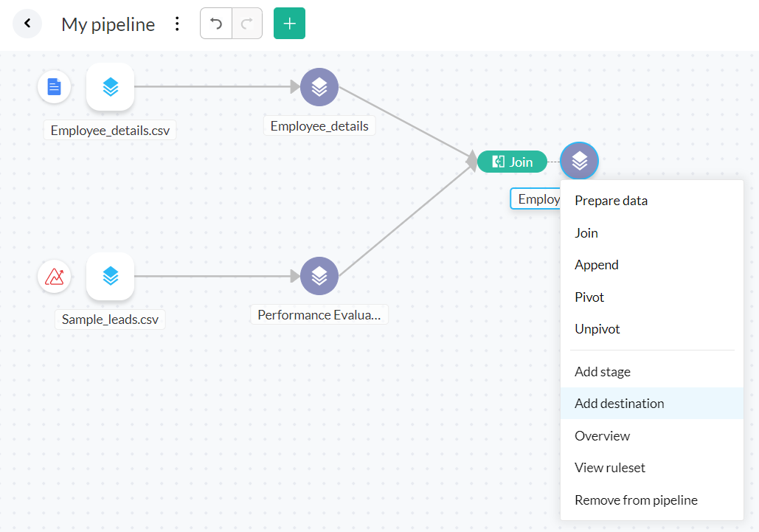
Task: Choose Add destination from context menu
Action: [x=651, y=403]
